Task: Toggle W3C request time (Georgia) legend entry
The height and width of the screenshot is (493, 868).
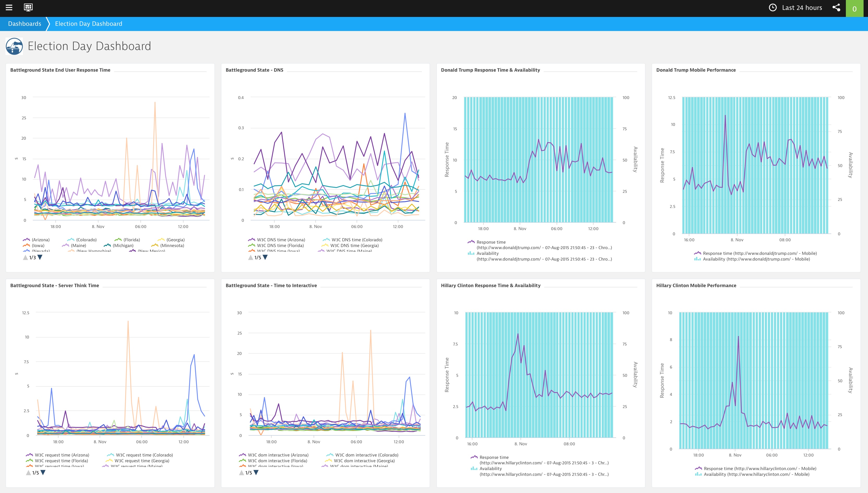Action: [x=137, y=461]
